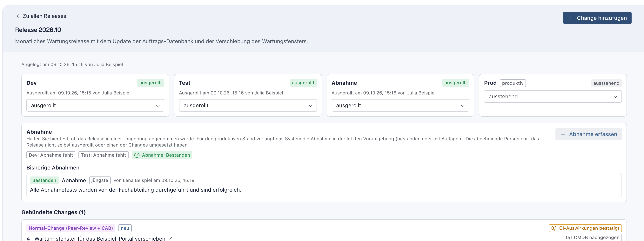Click the Normal-Change (Peer-Review + CAB) tag
Screen dimensions: 644x241
pyautogui.click(x=71, y=228)
